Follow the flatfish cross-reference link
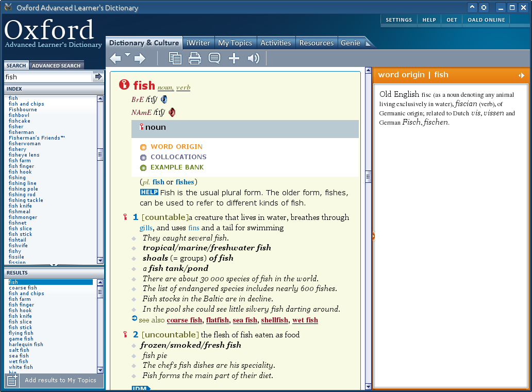The image size is (532, 392). tap(218, 320)
